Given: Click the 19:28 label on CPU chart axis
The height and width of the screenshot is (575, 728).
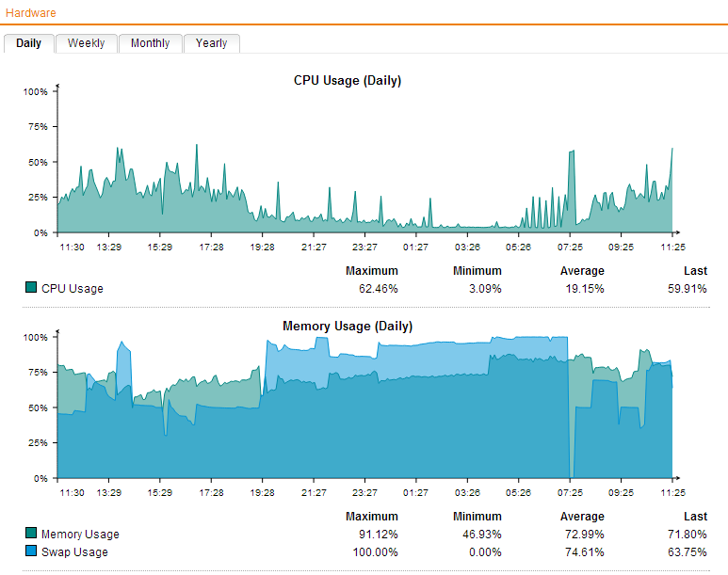Looking at the screenshot, I should pos(262,248).
